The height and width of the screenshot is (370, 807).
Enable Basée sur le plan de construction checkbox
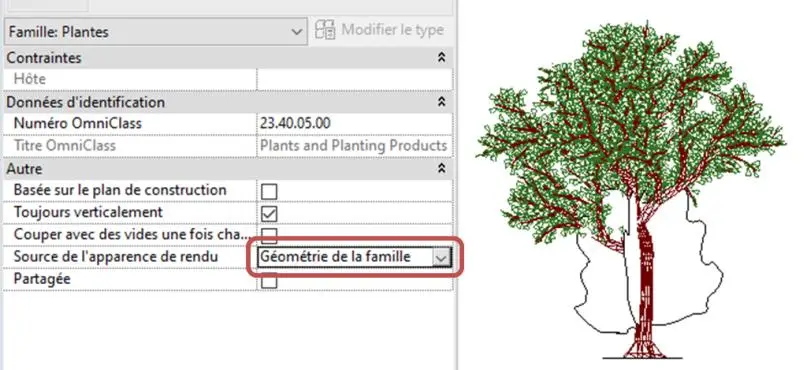(269, 191)
